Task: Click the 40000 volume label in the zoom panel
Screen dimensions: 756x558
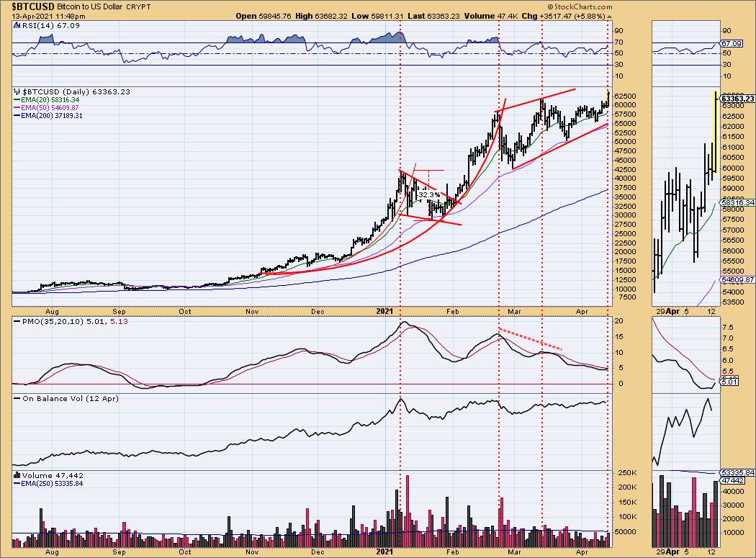Action: click(x=732, y=492)
